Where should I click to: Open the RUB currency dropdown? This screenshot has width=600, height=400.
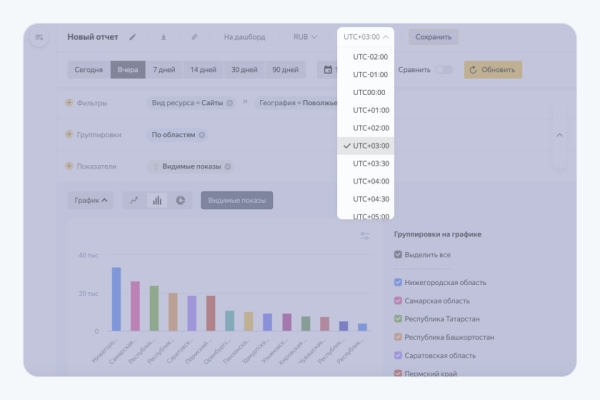click(305, 37)
